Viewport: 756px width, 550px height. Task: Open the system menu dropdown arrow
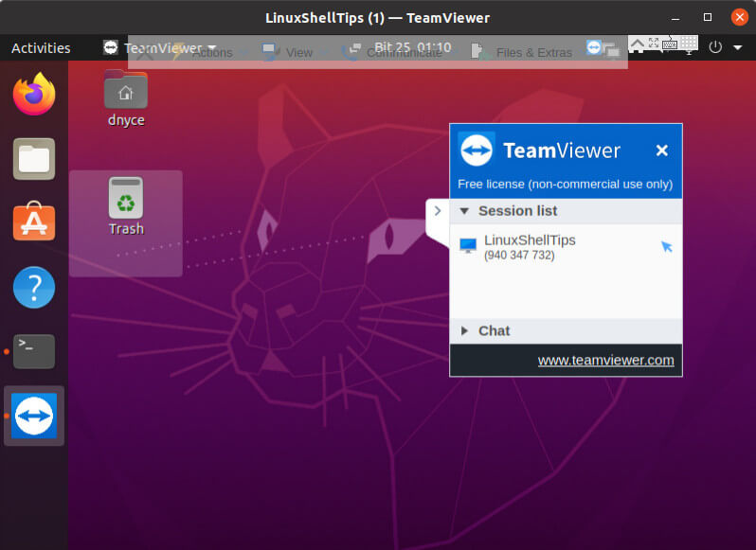pyautogui.click(x=738, y=47)
